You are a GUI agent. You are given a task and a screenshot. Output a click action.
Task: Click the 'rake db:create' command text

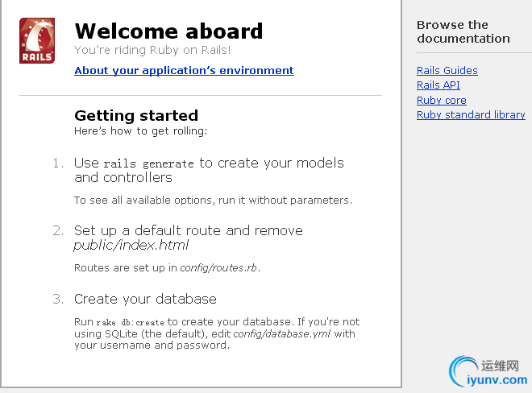coord(130,322)
